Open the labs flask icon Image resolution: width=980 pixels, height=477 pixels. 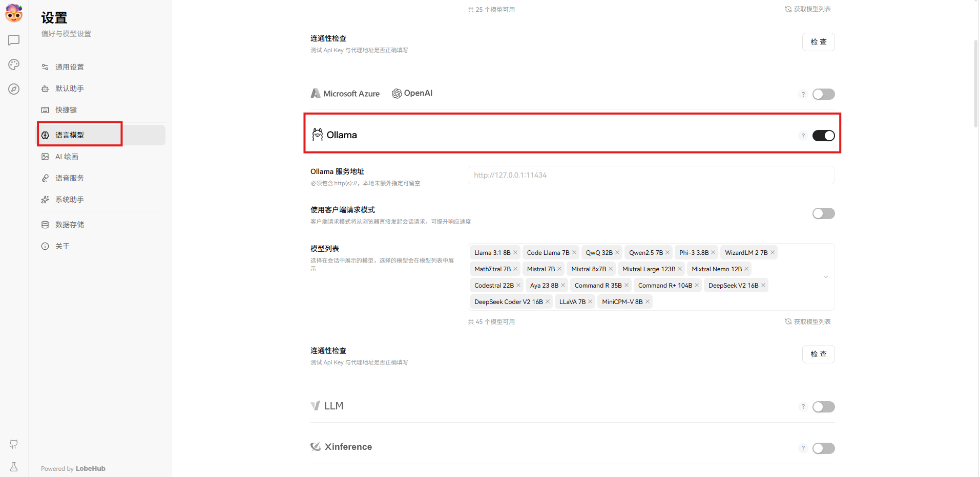coord(14,467)
